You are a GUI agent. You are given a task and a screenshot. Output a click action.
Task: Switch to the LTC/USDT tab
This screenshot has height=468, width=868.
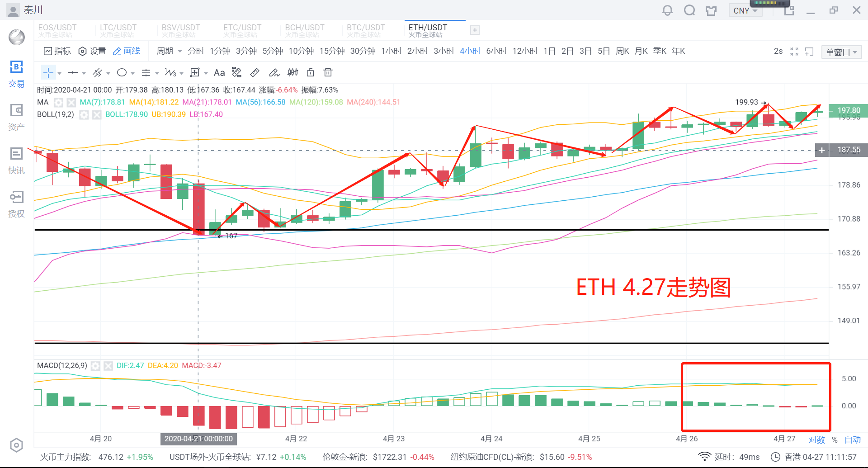[118, 30]
